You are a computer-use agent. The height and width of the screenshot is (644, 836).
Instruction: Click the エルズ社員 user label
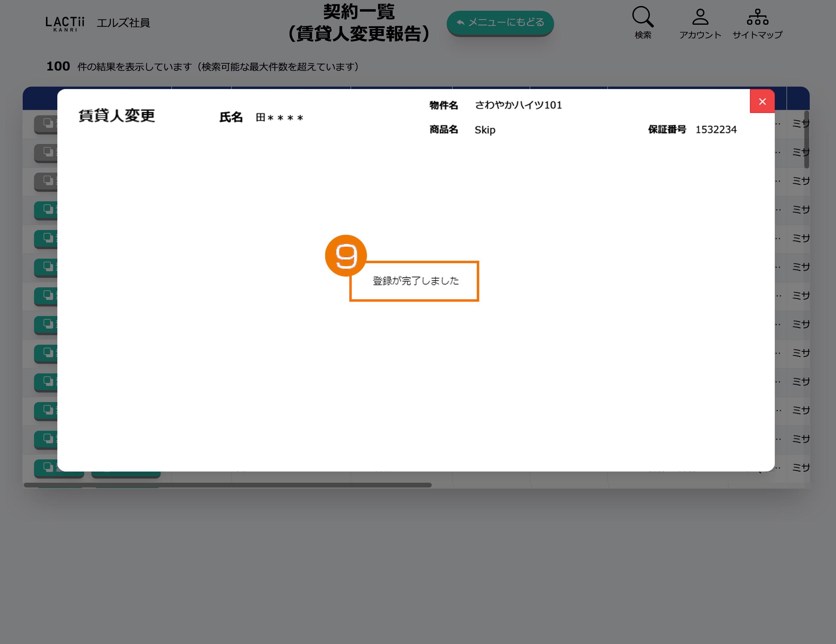coord(123,23)
